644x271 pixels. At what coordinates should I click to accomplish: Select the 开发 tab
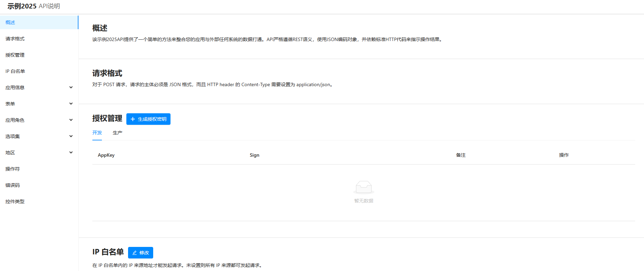coord(97,133)
